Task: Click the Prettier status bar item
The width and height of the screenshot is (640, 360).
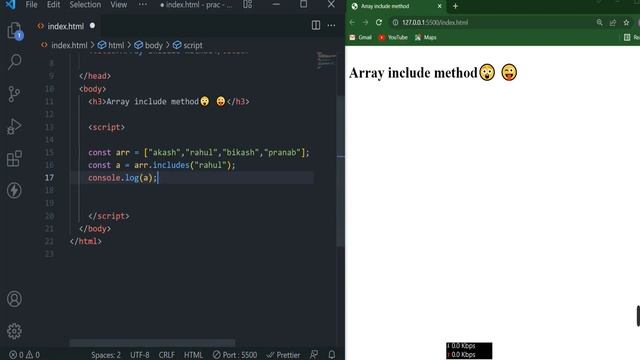Action: click(283, 355)
